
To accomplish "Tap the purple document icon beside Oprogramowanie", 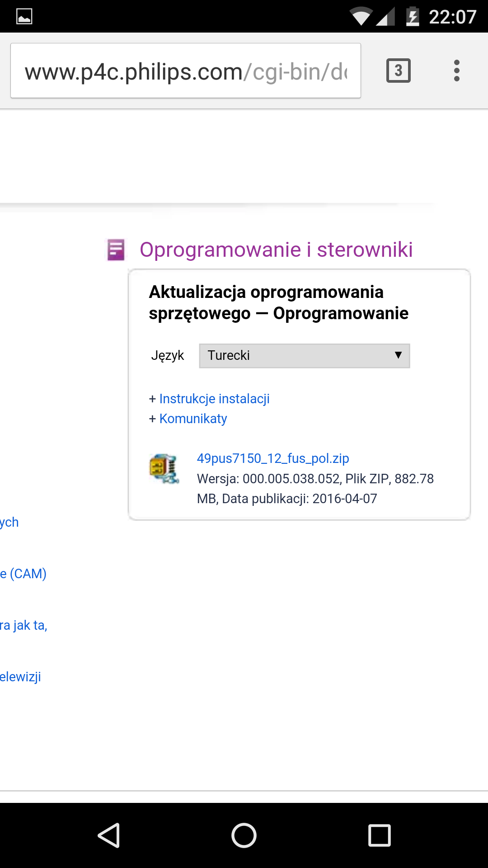I will pos(116,250).
